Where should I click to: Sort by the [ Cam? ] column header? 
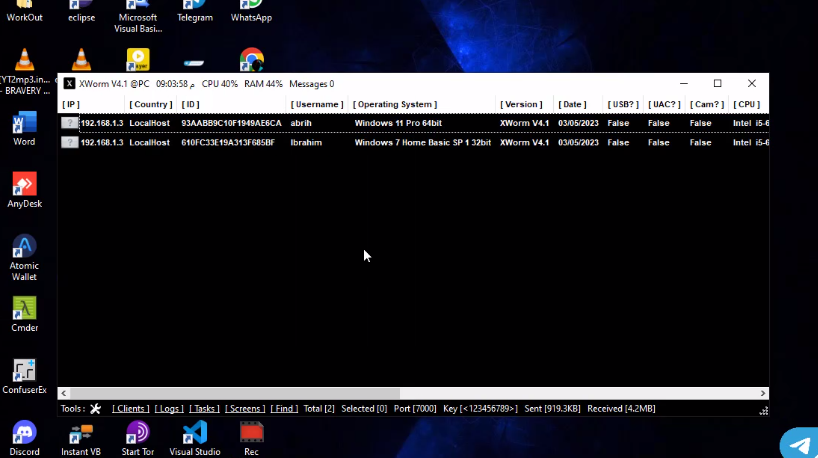click(x=707, y=104)
